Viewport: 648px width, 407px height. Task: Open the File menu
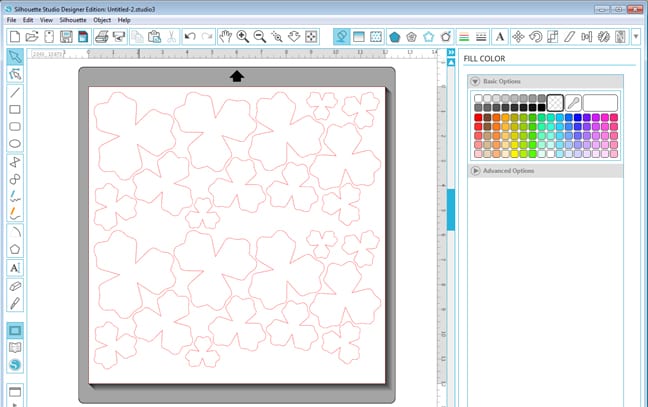tap(12, 20)
